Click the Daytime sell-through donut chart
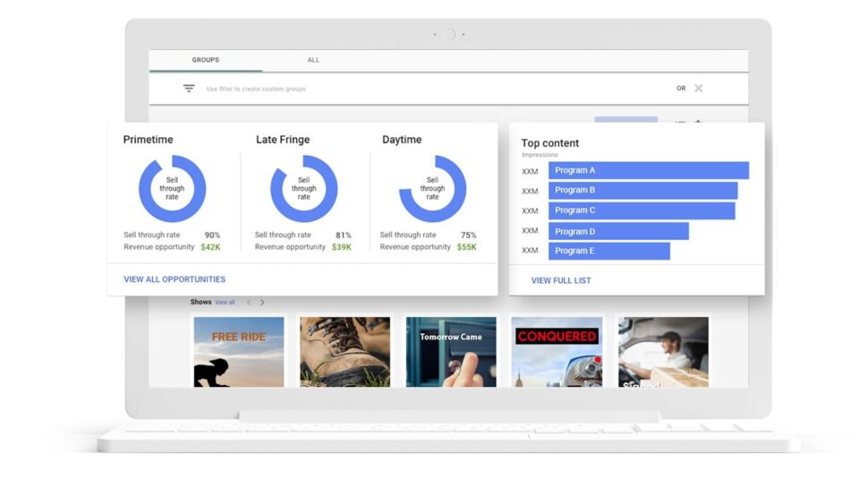The width and height of the screenshot is (868, 480). (x=432, y=189)
